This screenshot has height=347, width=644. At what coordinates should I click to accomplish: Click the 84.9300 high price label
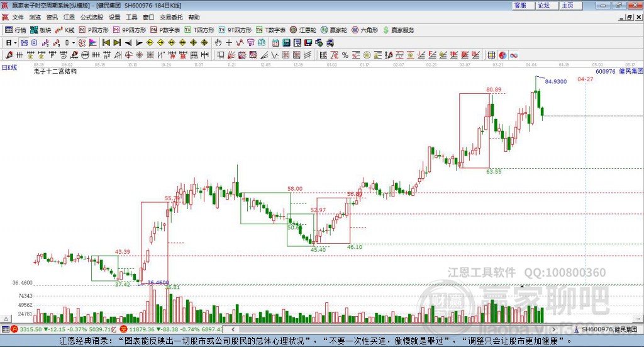(x=556, y=81)
